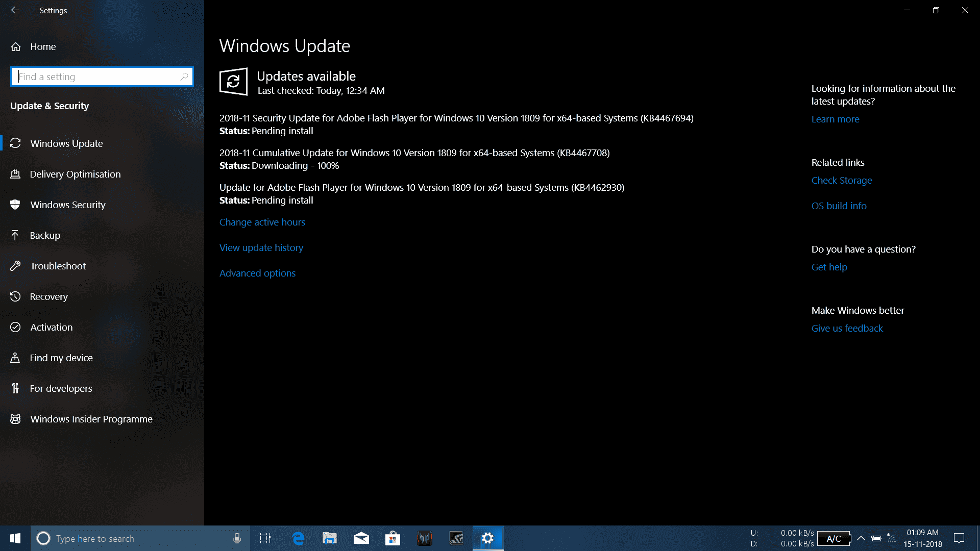Open Advanced options
The height and width of the screenshot is (551, 980).
click(x=257, y=273)
